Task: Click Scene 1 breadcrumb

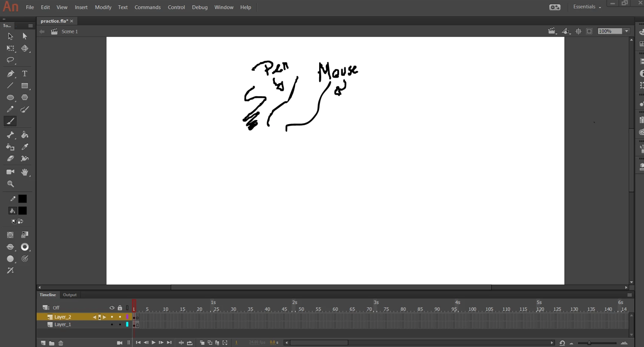Action: 70,31
